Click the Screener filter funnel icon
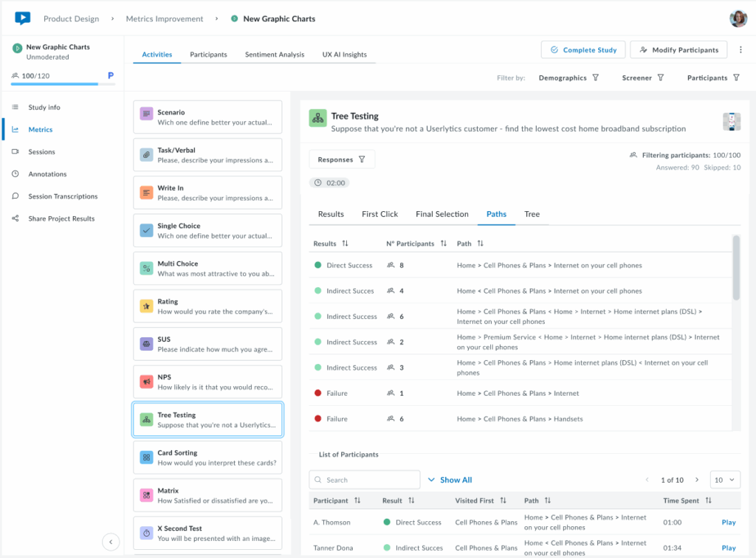The image size is (756, 558). pos(661,77)
